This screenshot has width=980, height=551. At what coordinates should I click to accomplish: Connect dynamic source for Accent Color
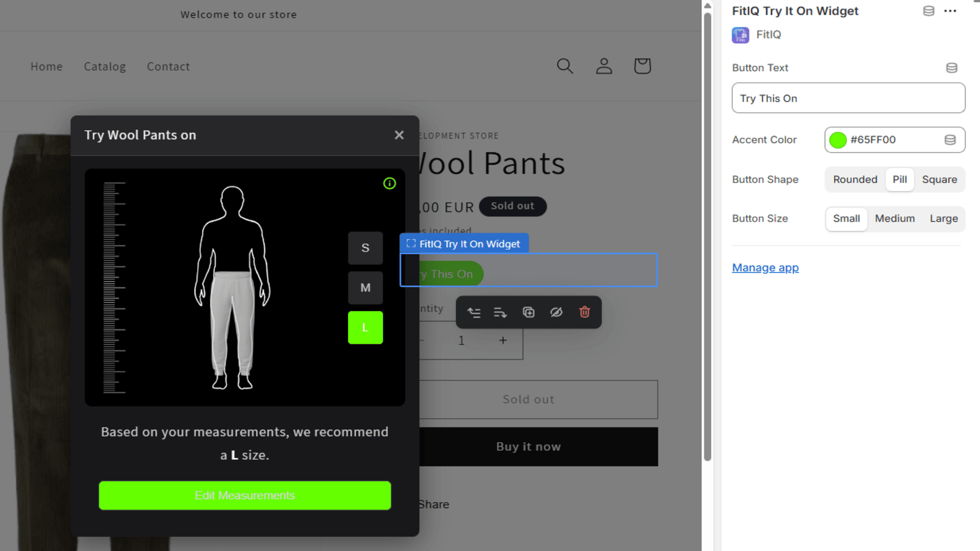(x=950, y=140)
